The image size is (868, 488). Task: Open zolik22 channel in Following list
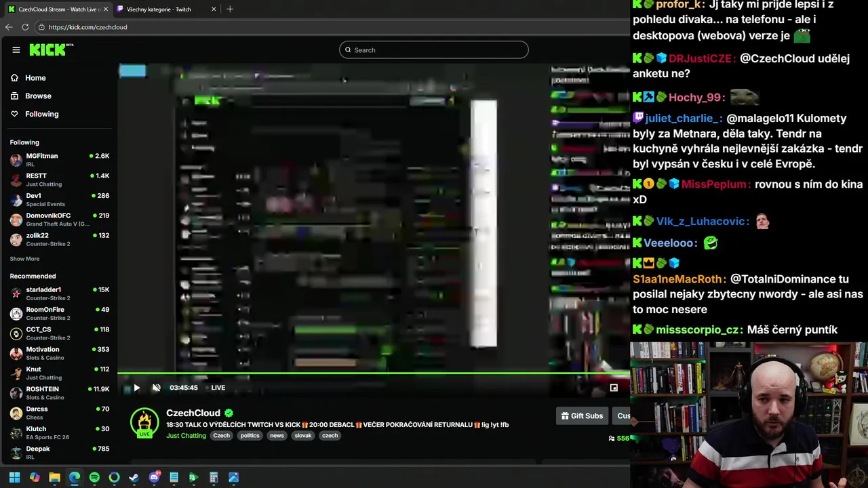click(60, 239)
